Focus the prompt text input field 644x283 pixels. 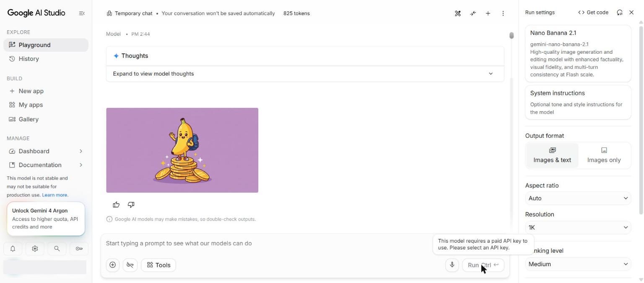point(268,244)
